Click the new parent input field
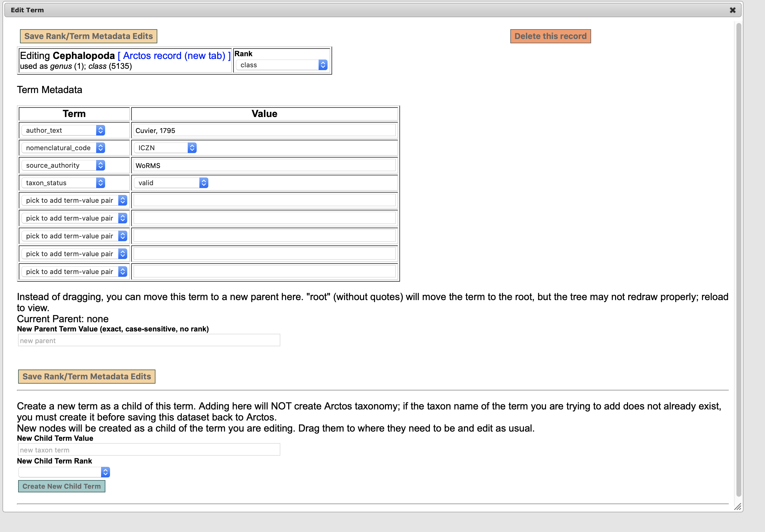Viewport: 765px width, 532px height. point(149,340)
